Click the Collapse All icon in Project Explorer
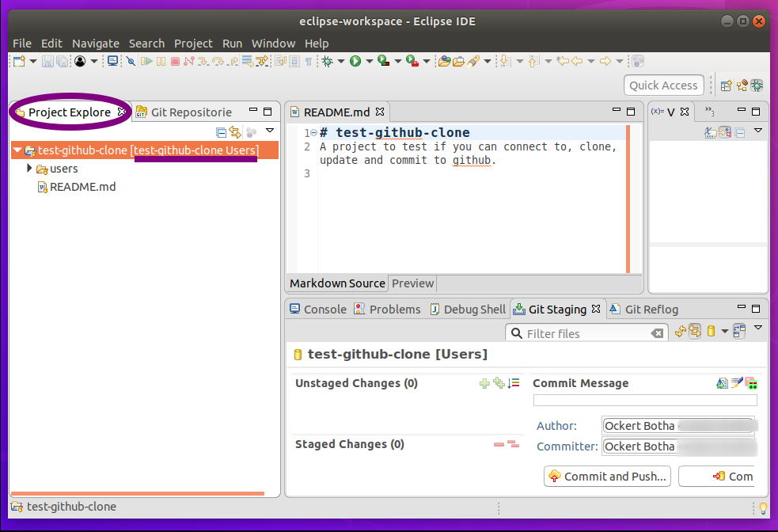Screen dimensions: 778x532 tap(222, 132)
